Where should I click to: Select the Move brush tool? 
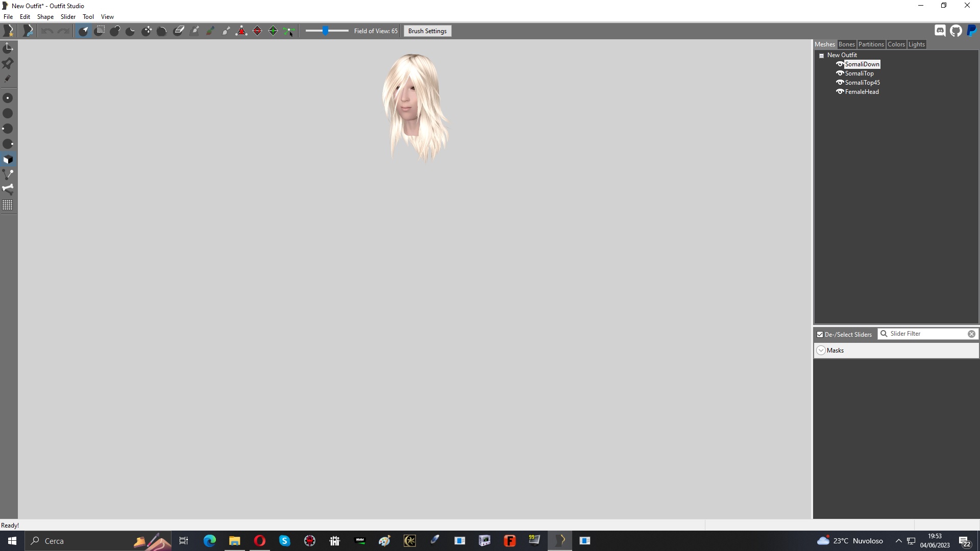point(146,31)
